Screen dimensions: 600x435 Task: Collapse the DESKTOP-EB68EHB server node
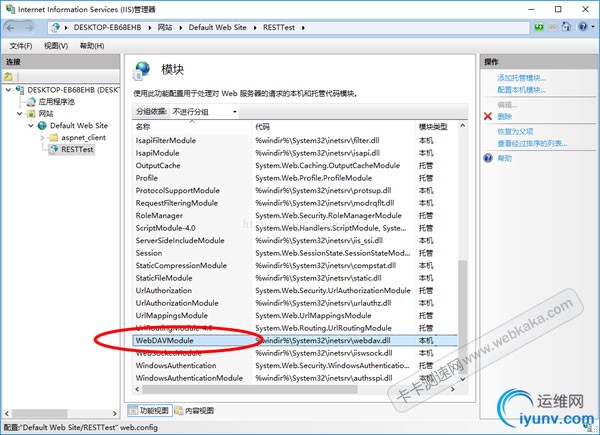click(x=8, y=90)
